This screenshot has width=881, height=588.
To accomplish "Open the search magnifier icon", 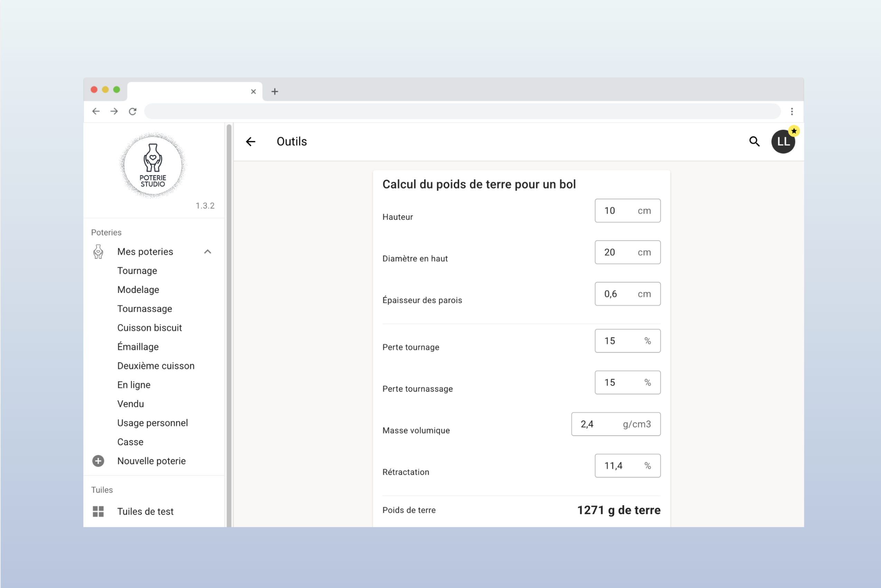I will (754, 142).
